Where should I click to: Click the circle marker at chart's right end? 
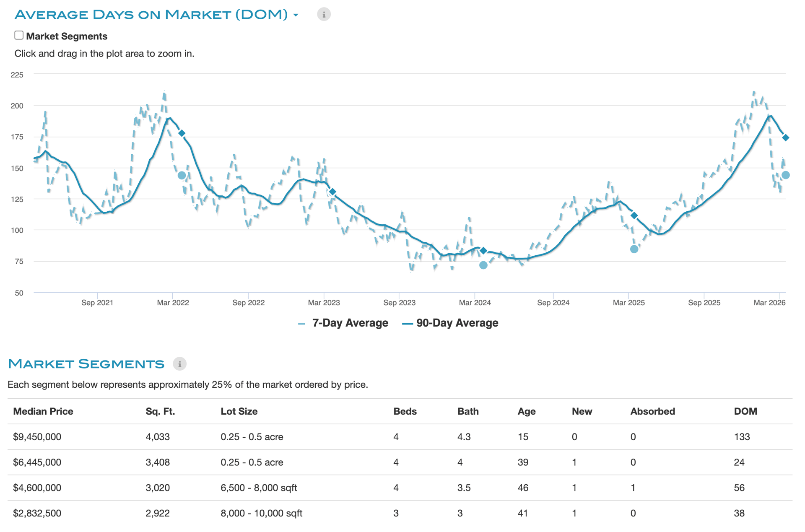(x=786, y=175)
